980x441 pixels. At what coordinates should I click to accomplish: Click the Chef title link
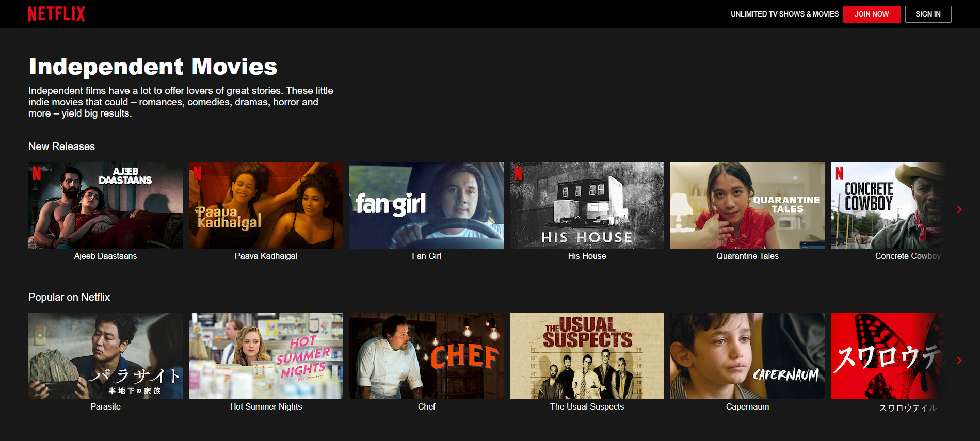(426, 406)
